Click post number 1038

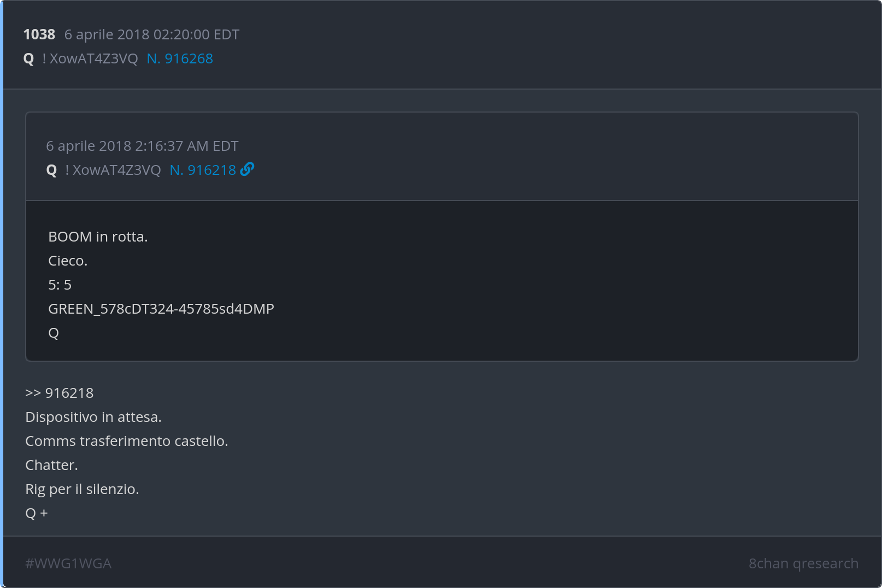(39, 34)
